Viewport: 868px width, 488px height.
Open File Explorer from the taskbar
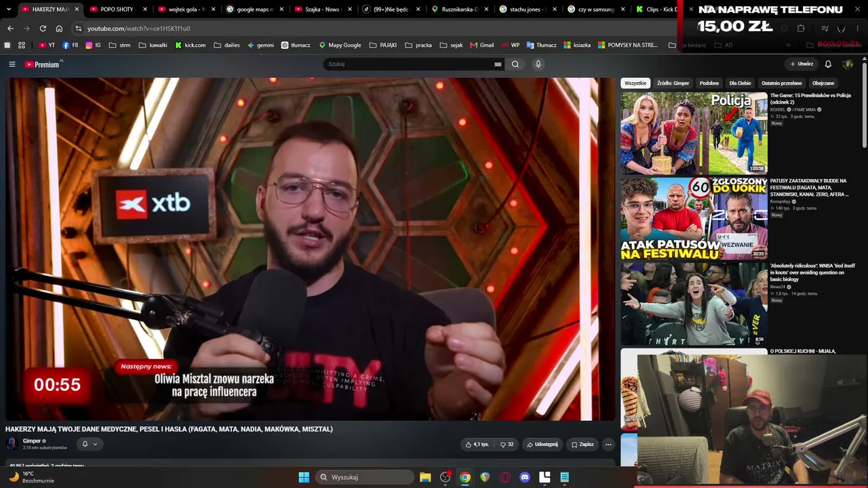[425, 477]
